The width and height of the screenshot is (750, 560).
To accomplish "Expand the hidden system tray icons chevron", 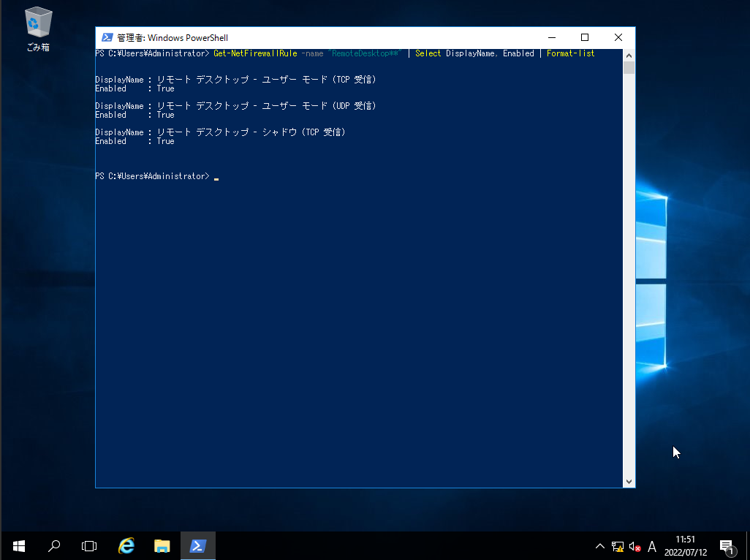I will 600,546.
